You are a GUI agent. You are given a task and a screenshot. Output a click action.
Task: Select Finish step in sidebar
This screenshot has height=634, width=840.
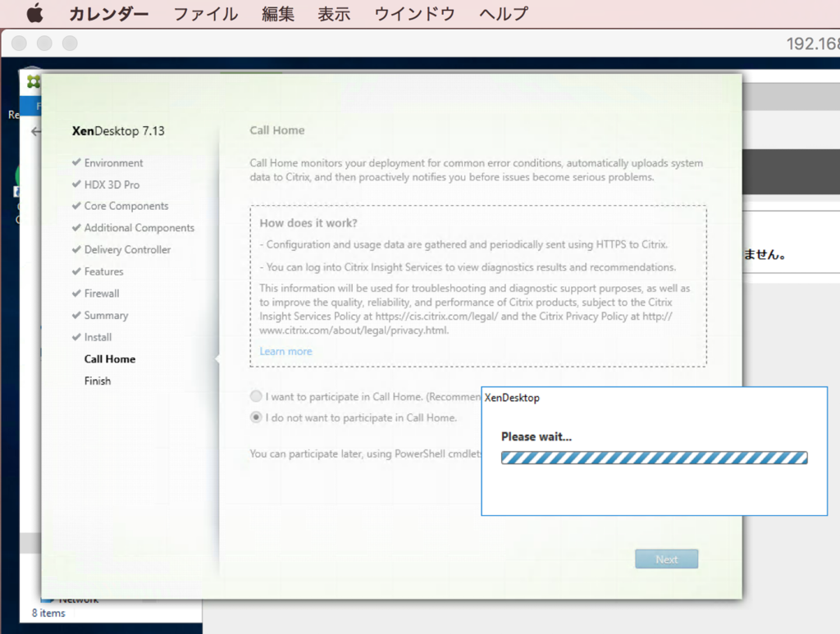[x=98, y=381]
